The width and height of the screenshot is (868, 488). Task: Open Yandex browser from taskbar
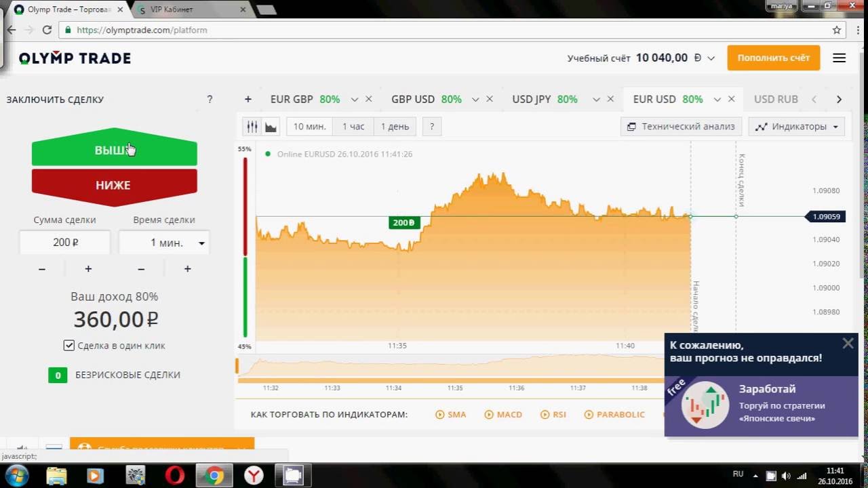[x=254, y=476]
